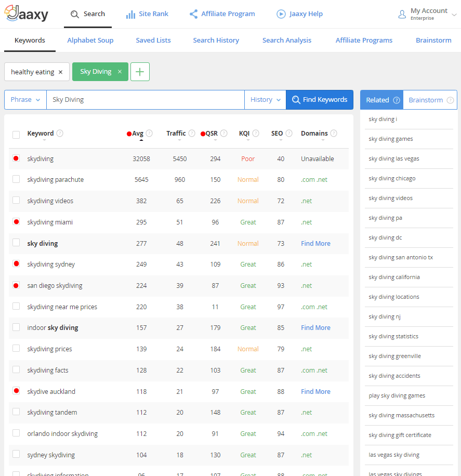This screenshot has width=461, height=476.
Task: Click the help icon next to Traffic header
Action: (192, 133)
